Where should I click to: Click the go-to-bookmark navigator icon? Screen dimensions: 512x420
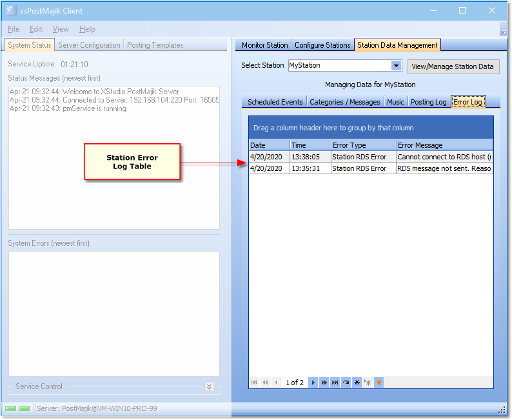tap(368, 382)
